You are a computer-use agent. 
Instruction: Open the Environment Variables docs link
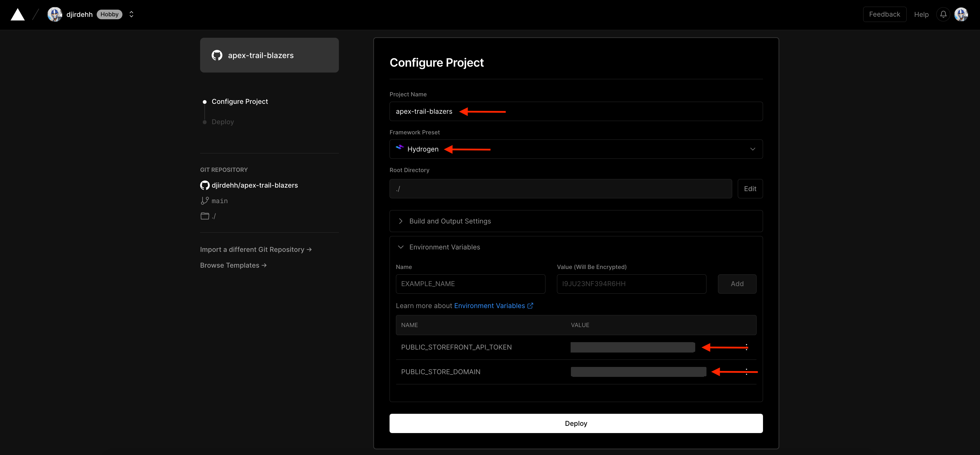click(x=493, y=306)
